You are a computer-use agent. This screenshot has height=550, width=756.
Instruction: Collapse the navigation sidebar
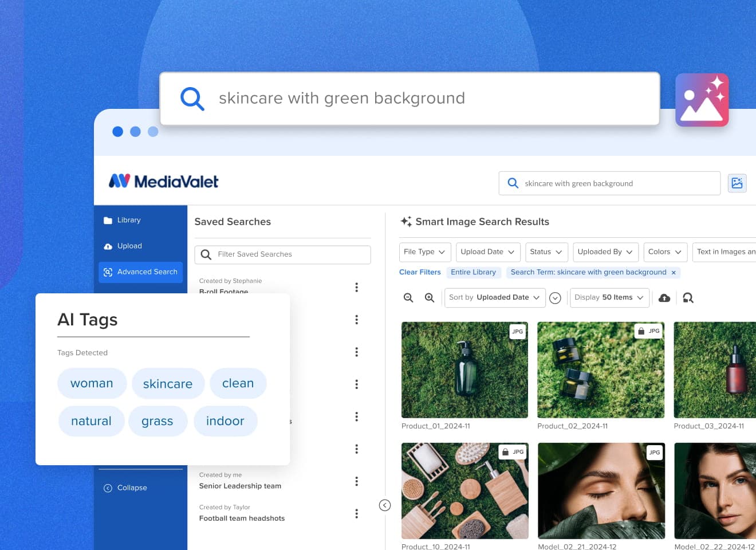point(125,488)
